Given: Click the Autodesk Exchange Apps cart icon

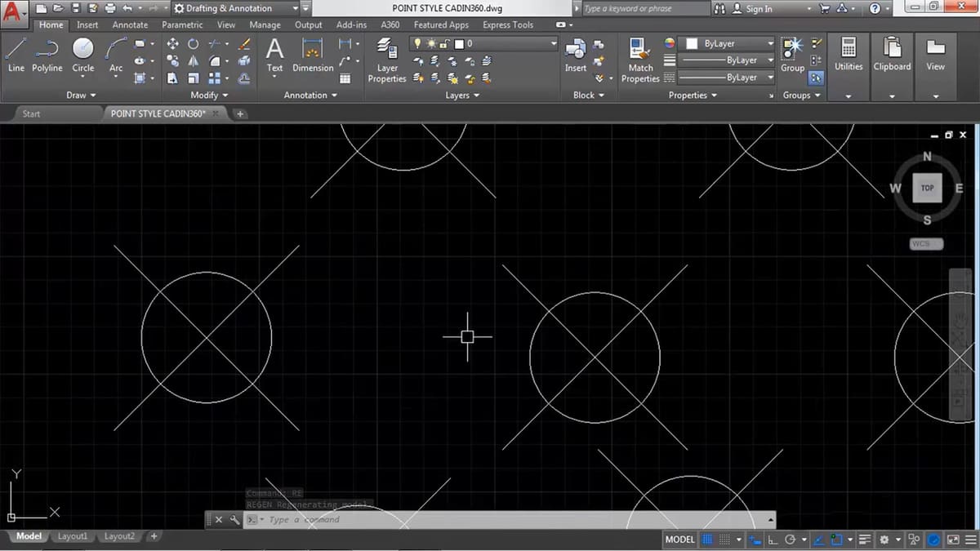Looking at the screenshot, I should (x=824, y=8).
